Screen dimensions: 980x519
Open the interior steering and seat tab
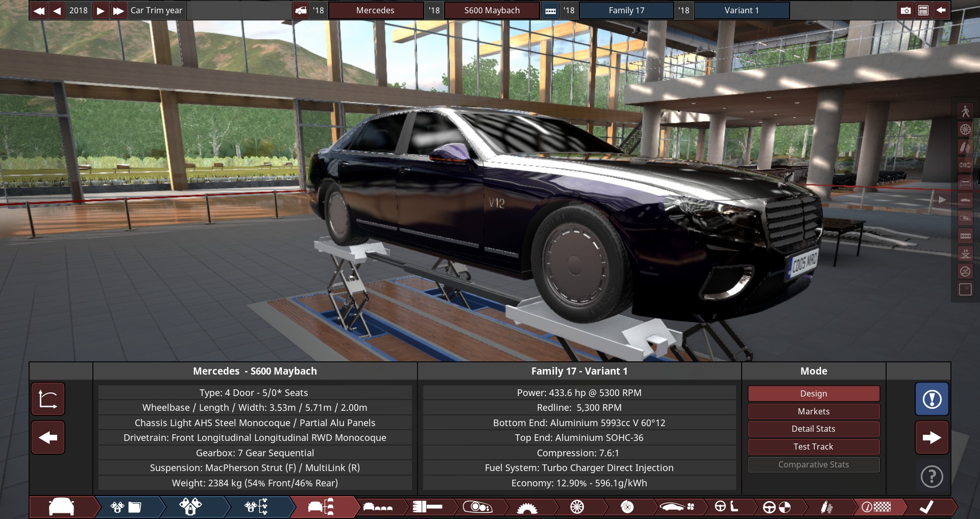click(726, 507)
